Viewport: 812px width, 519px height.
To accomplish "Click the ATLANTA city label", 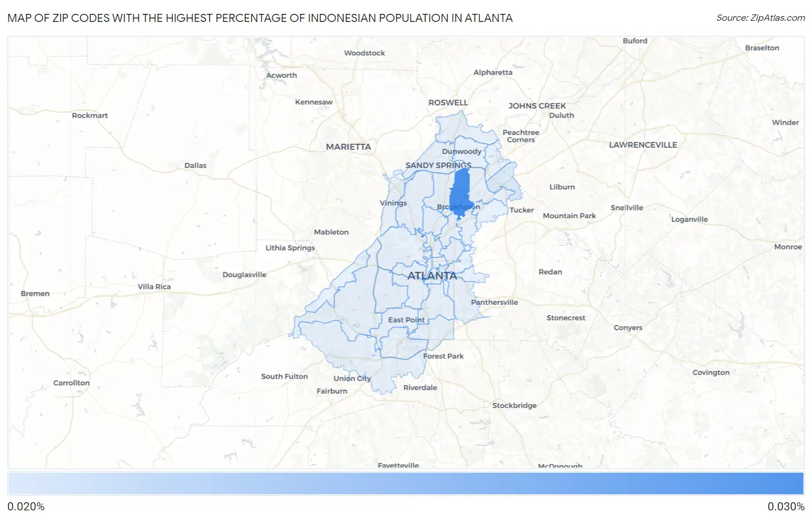I will click(432, 276).
